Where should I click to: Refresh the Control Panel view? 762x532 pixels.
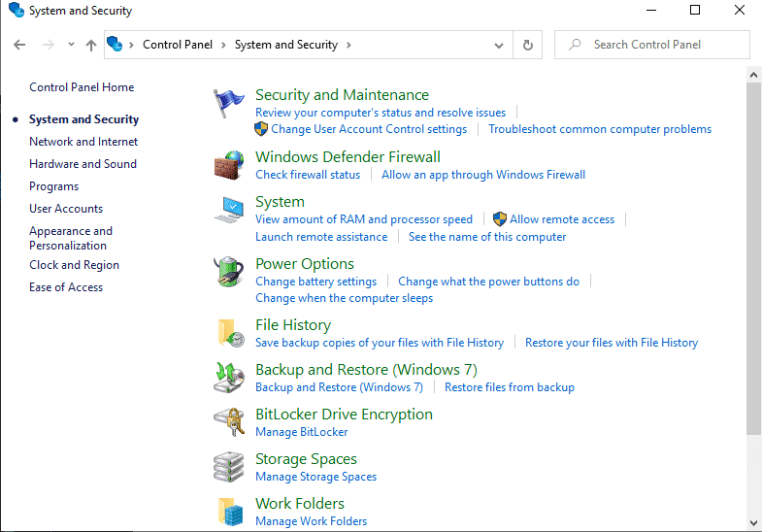(528, 45)
